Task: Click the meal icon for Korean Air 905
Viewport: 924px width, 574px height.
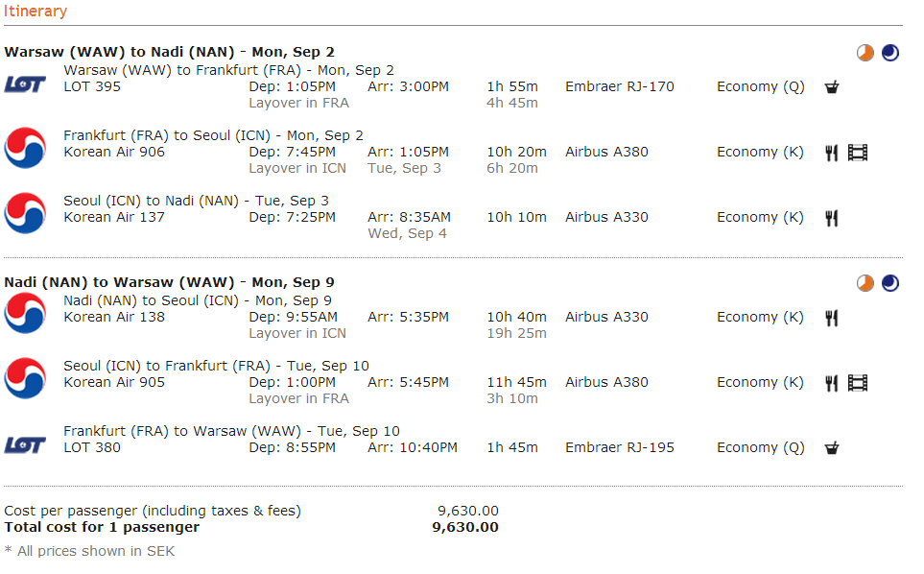Action: (832, 383)
